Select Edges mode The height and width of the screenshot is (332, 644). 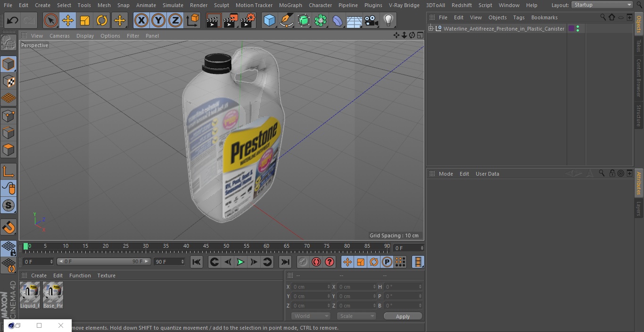(8, 132)
